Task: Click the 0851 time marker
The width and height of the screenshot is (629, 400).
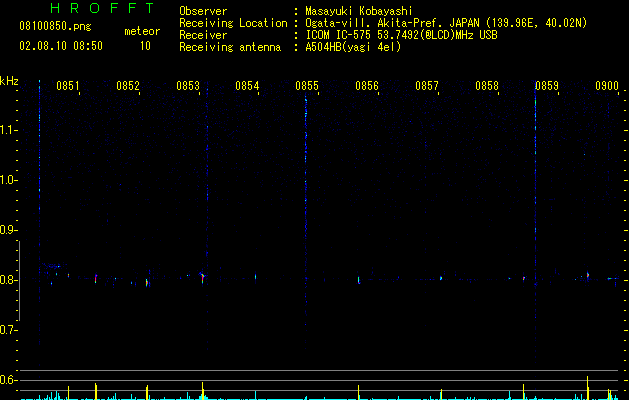Action: 67,86
